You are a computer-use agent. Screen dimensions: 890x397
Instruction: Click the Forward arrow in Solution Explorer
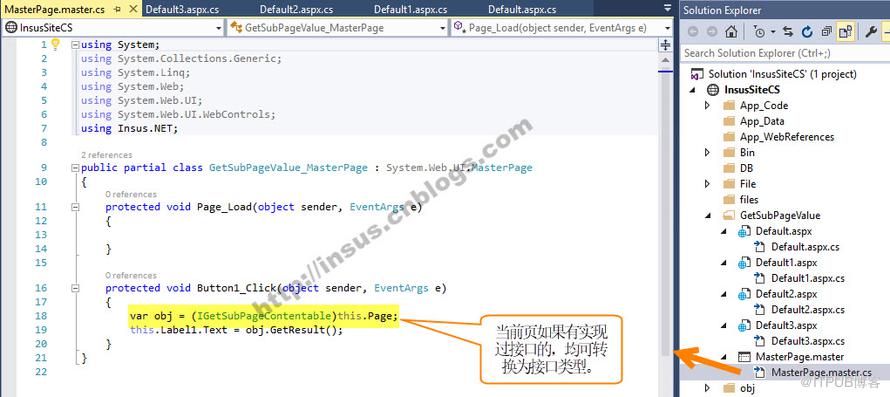point(712,32)
